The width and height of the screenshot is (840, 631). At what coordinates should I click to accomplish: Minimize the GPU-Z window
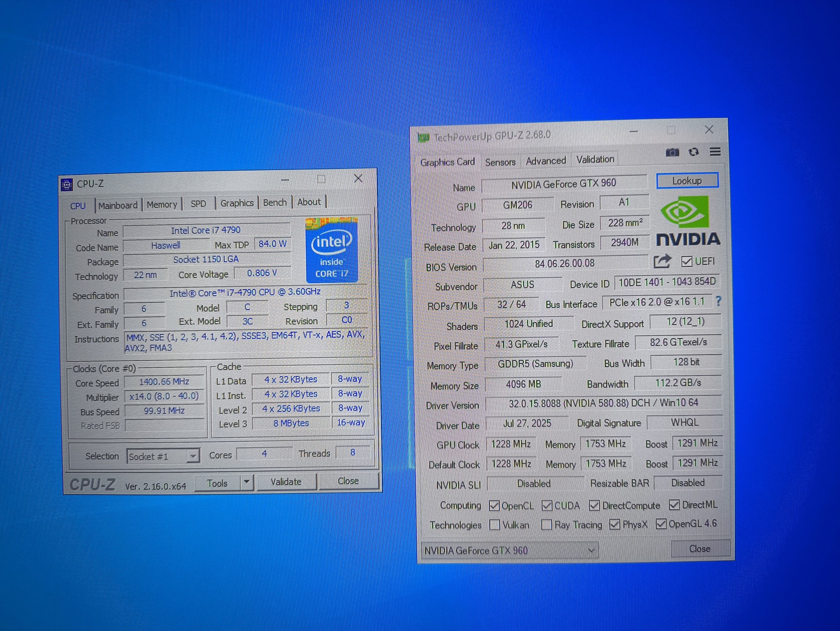click(x=633, y=131)
